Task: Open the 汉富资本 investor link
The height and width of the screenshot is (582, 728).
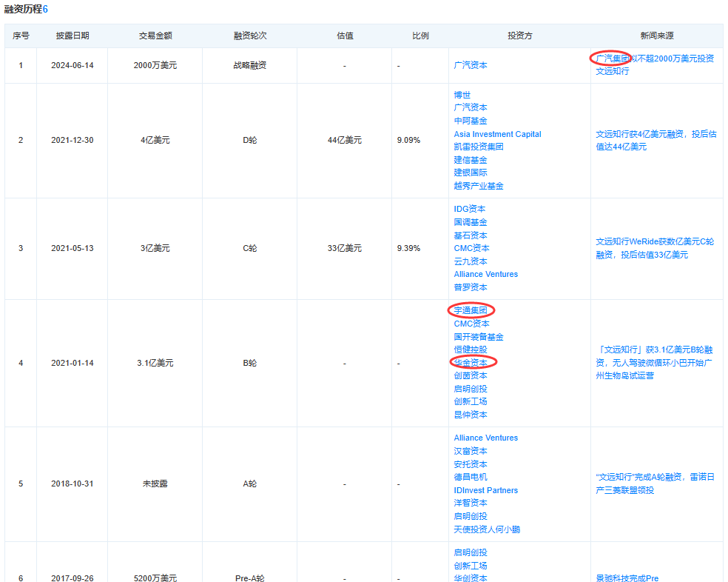Action: tap(471, 451)
